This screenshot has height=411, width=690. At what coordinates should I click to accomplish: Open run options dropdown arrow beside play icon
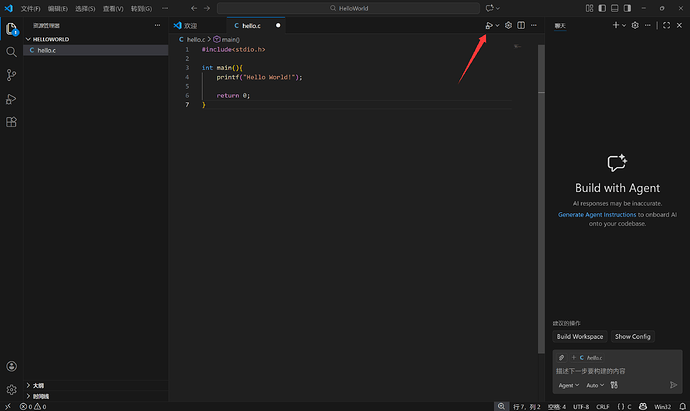[x=497, y=26]
